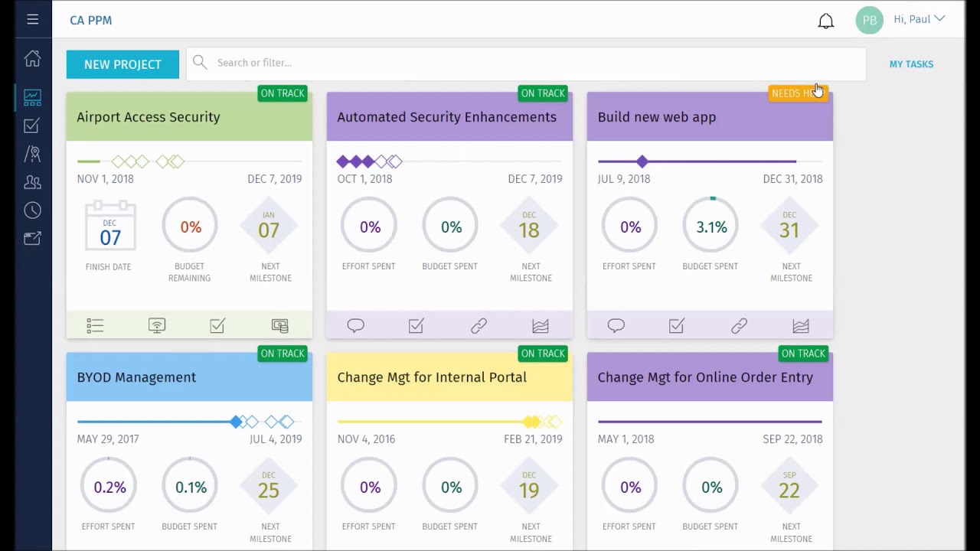Click ON TRACK badge on Change Mgt Internal Portal

(543, 354)
